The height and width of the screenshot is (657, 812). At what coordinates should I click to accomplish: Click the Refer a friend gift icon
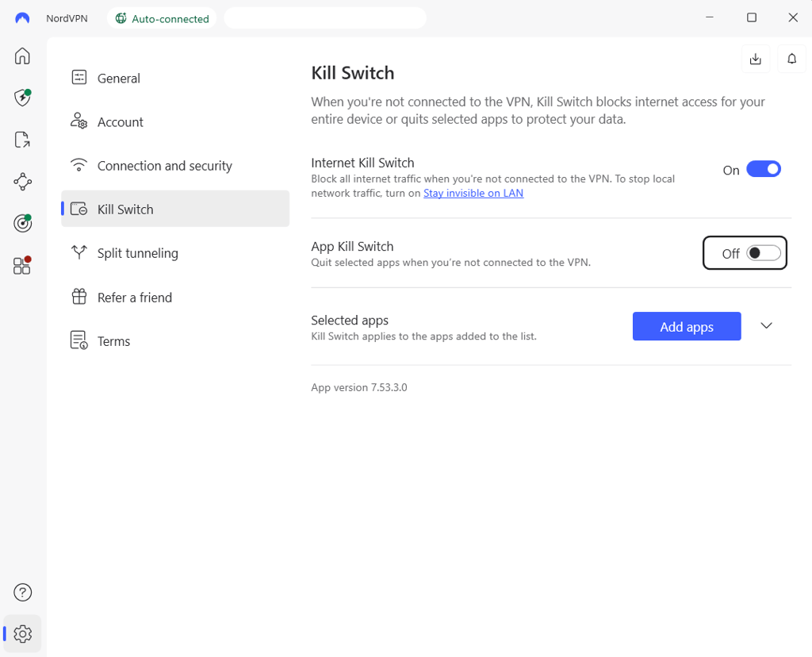click(x=79, y=297)
